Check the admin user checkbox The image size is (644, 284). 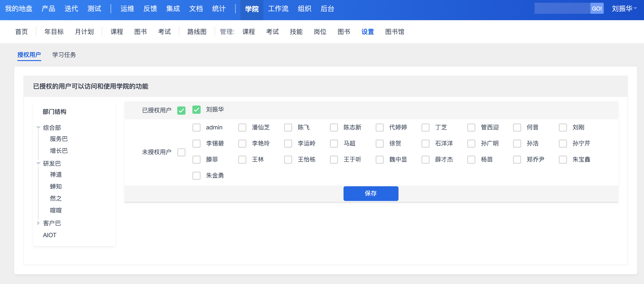coord(196,128)
